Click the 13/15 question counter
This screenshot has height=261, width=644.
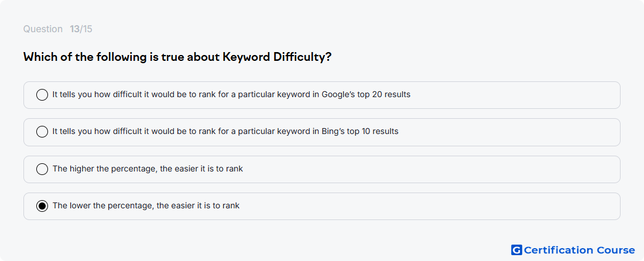(81, 29)
